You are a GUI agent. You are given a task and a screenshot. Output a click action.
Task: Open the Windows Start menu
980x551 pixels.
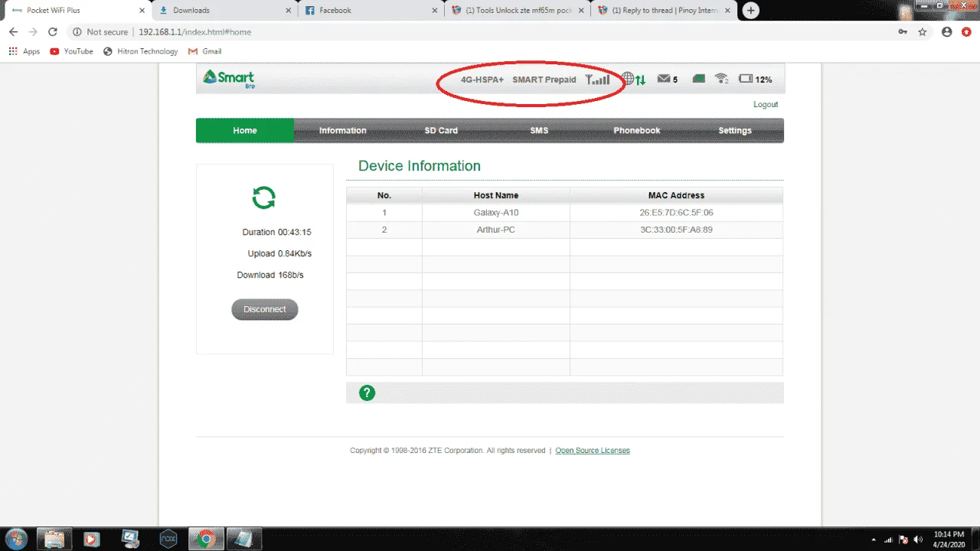pos(15,539)
